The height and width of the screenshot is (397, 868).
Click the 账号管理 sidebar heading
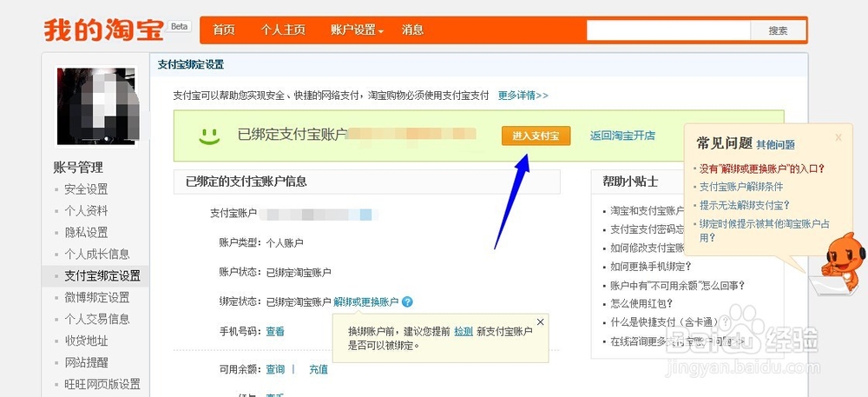click(78, 167)
